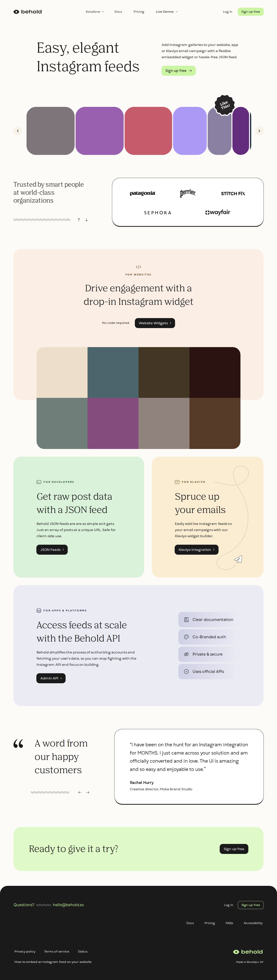Screen dimensions: 277x980
Task: Open the Klaviyo Integration button
Action: click(x=197, y=549)
